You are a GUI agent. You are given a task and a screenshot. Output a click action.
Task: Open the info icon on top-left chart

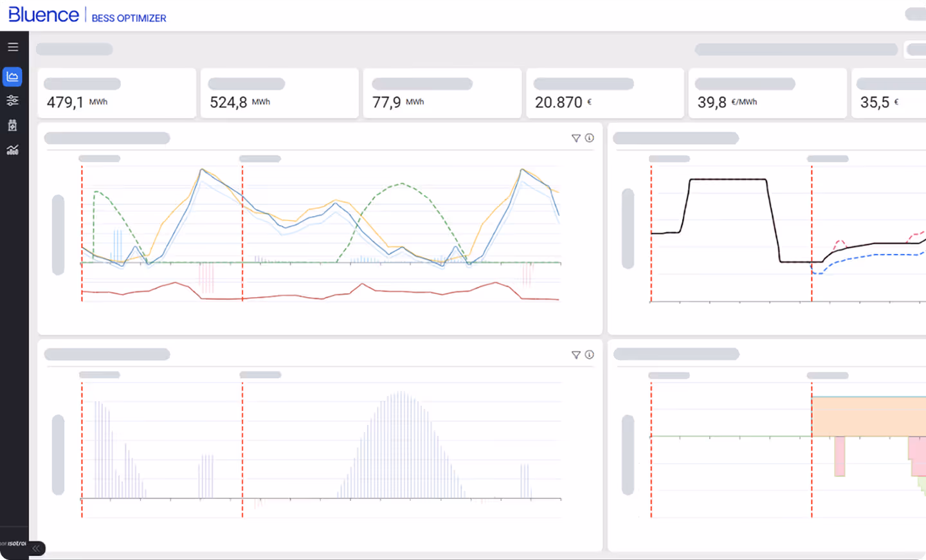(x=590, y=138)
